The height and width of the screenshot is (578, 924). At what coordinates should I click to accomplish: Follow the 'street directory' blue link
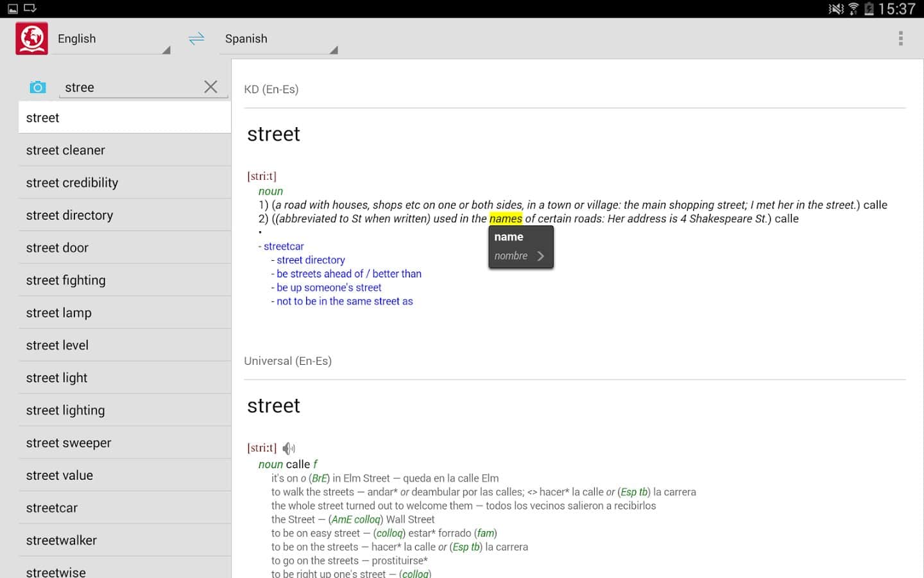(x=311, y=260)
